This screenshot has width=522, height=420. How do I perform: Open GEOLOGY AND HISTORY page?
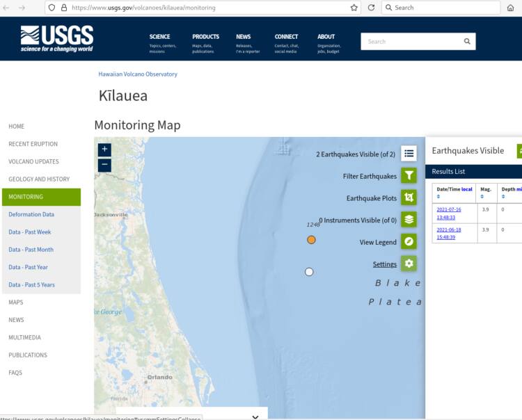(x=39, y=179)
